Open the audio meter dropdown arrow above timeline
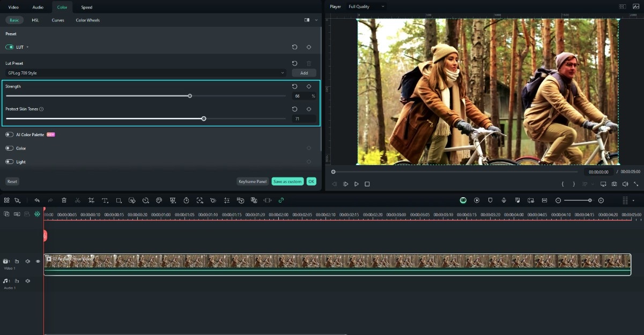The image size is (644, 335). (x=633, y=200)
